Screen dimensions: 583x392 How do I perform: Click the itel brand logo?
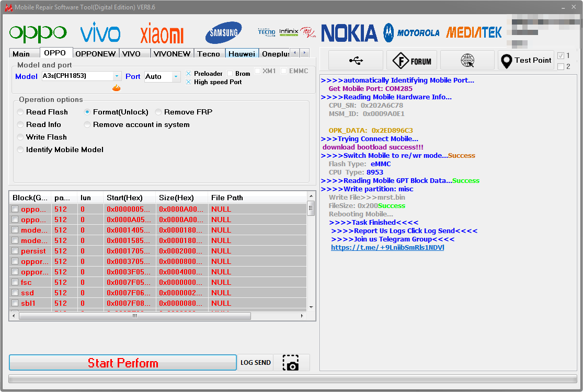coord(308,32)
